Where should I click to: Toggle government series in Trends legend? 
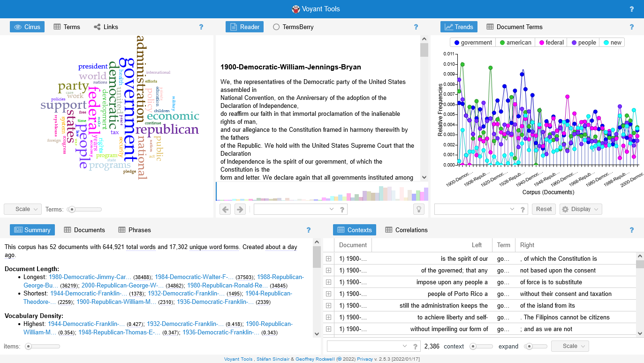pos(473,42)
